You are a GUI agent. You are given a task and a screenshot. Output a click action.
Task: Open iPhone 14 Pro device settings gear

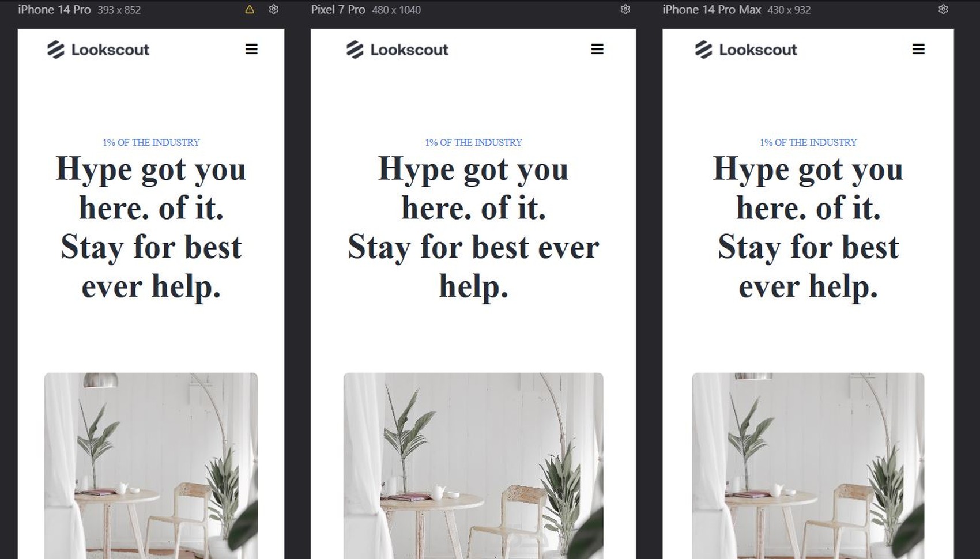click(274, 9)
